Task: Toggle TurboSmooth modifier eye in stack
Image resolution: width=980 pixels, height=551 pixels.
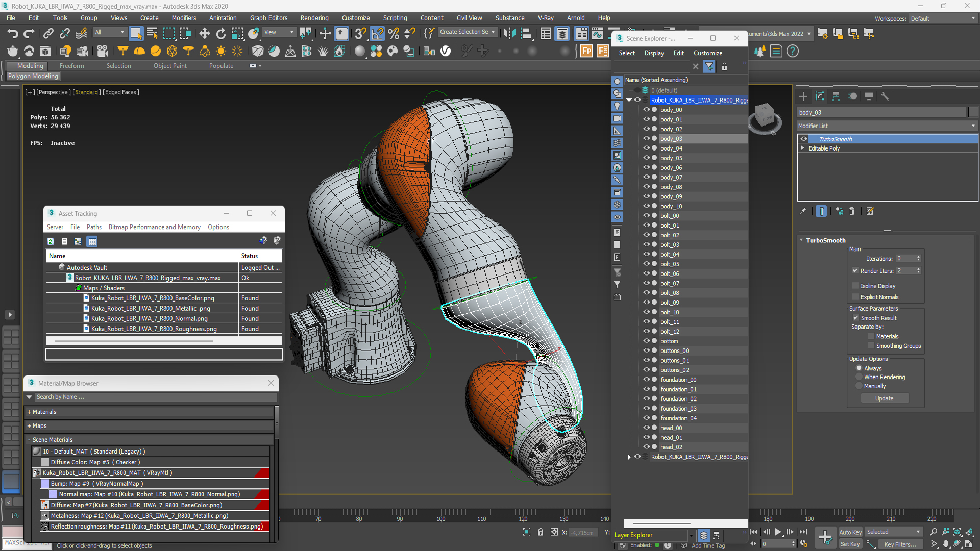Action: [804, 139]
